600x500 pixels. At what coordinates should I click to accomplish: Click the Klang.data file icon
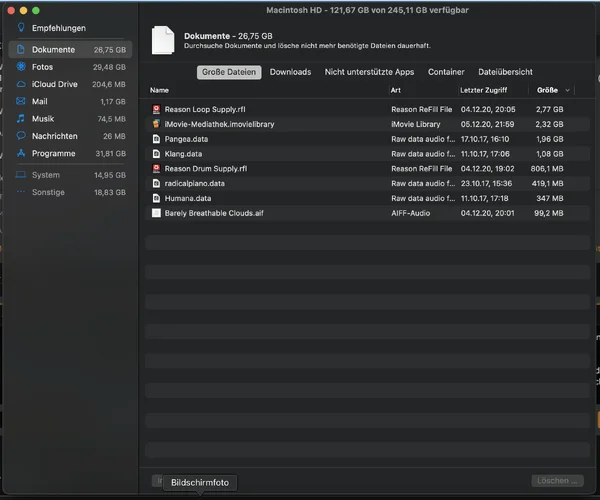point(156,154)
